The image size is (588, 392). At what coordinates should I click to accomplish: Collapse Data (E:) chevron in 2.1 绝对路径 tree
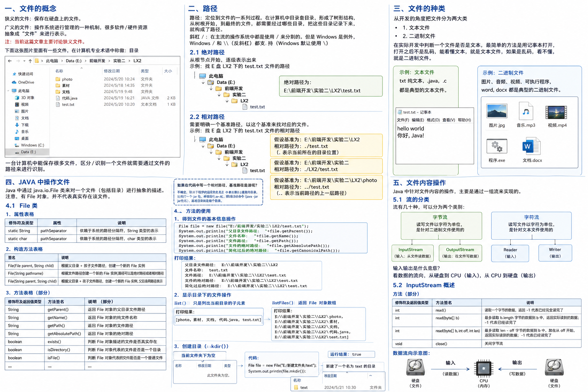click(x=203, y=82)
